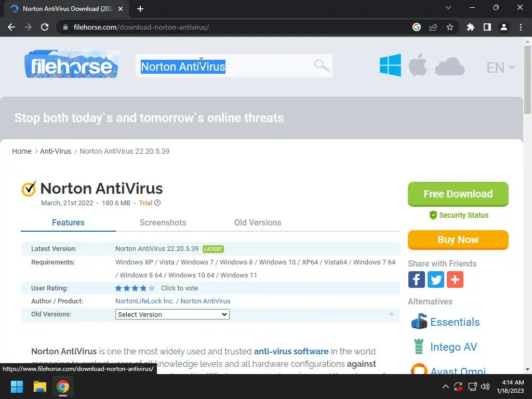Click the sync update tray icon
The height and width of the screenshot is (399, 532).
tap(458, 387)
